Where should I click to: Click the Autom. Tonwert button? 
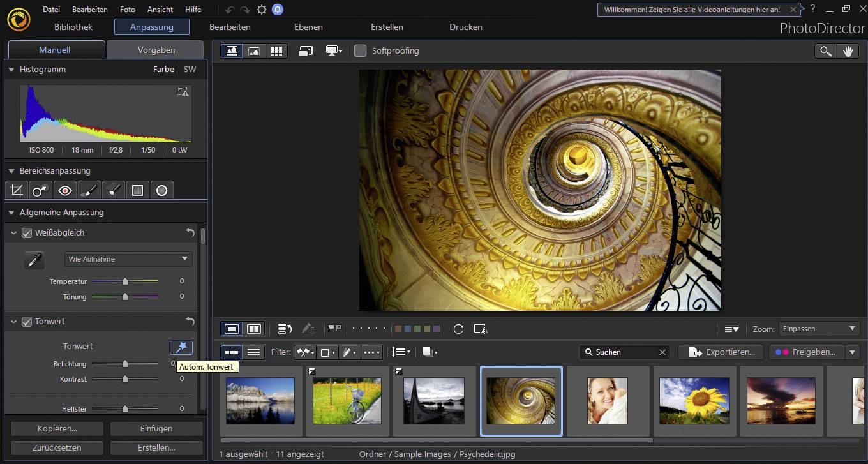pos(181,347)
